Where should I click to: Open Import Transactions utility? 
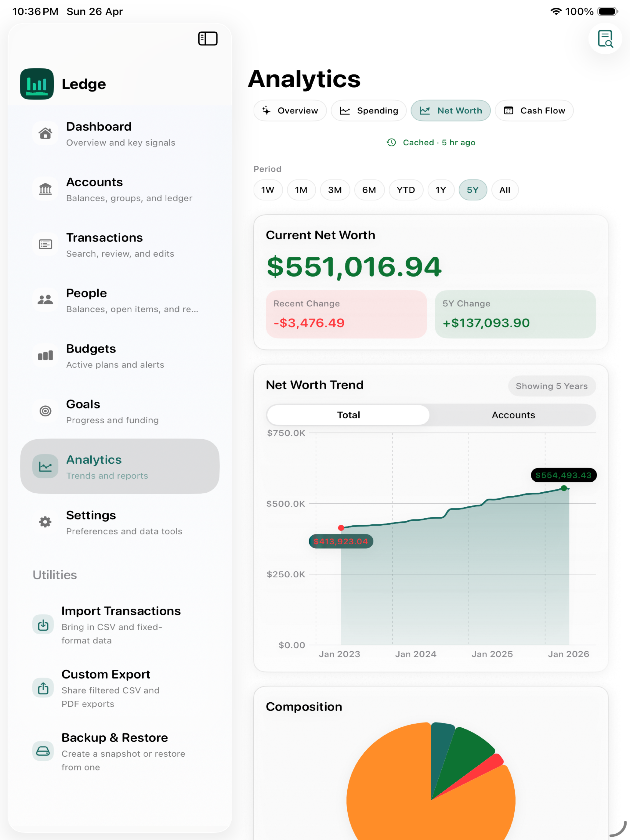(120, 624)
